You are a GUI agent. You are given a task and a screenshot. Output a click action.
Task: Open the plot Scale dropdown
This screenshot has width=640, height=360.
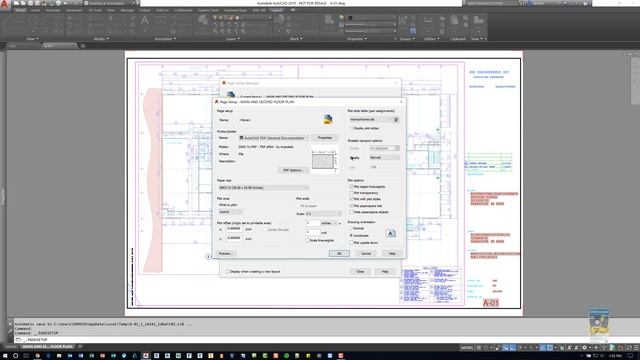(x=324, y=213)
